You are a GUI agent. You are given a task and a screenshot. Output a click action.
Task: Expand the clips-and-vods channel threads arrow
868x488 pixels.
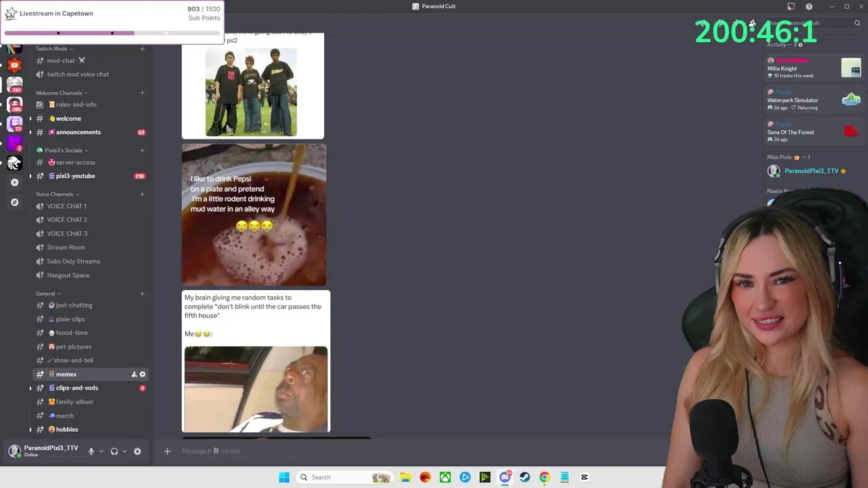coord(30,388)
